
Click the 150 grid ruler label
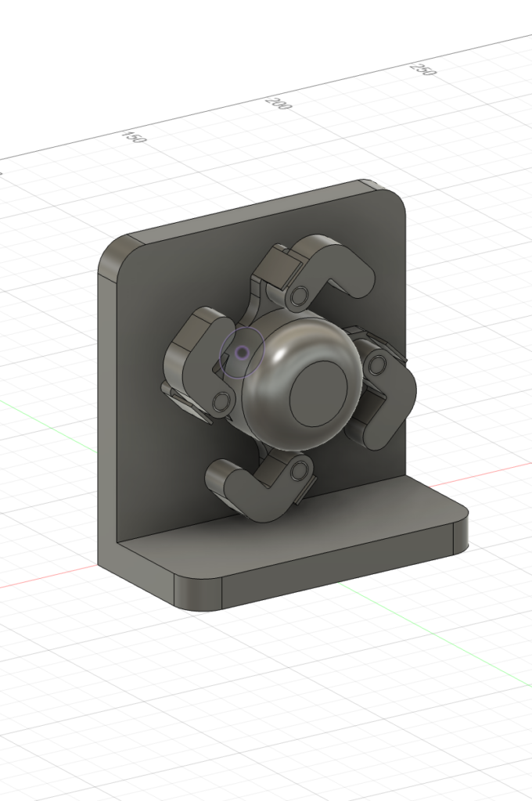pos(134,137)
